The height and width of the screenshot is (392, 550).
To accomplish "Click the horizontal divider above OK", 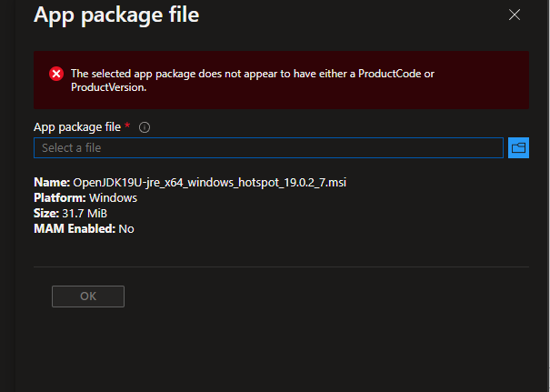I will click(281, 266).
